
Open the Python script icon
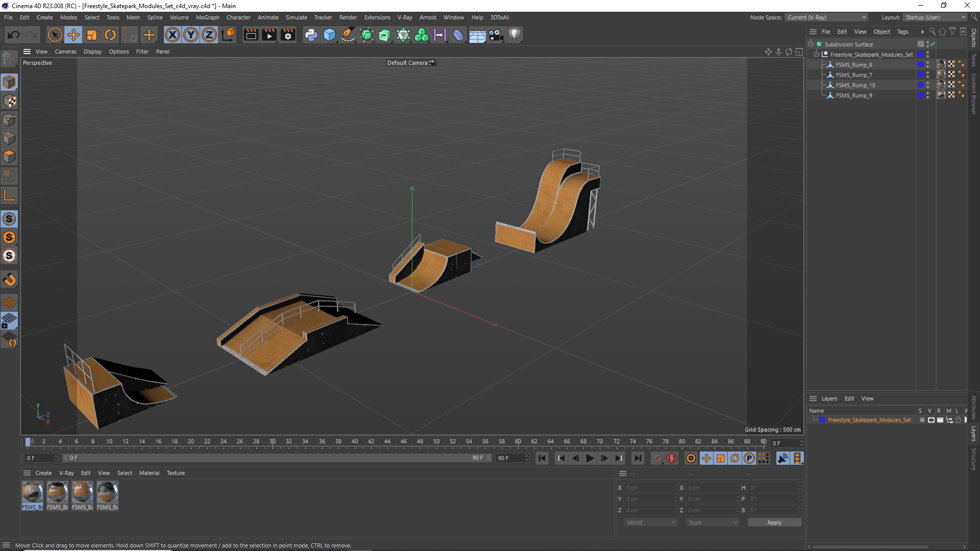coord(311,35)
